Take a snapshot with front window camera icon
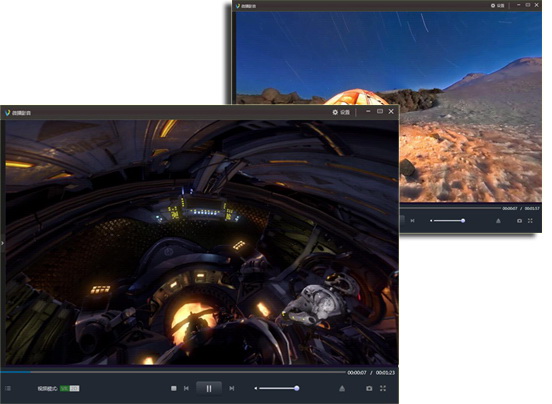This screenshot has height=404, width=552. coord(369,388)
